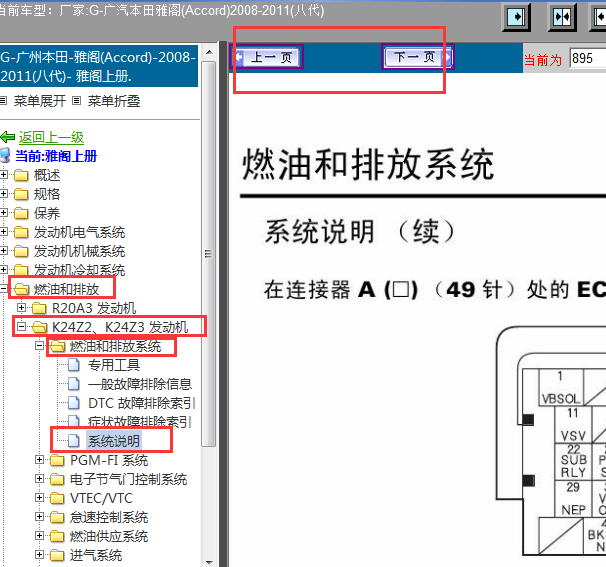Screen dimensions: 606x567
Task: Open the 专用工具 page
Action: (x=114, y=365)
